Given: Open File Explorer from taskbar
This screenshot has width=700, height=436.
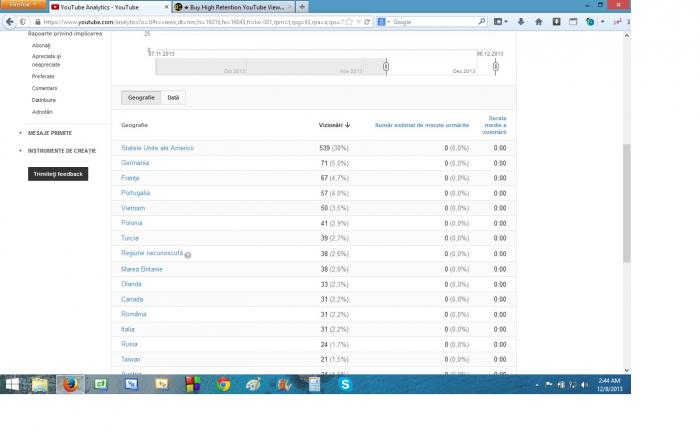Looking at the screenshot, I should click(40, 384).
